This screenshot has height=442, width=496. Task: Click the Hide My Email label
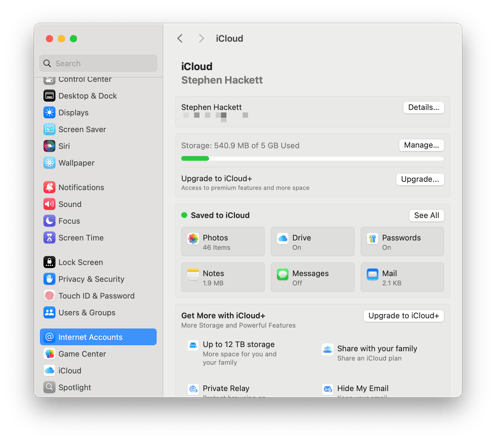pos(363,388)
